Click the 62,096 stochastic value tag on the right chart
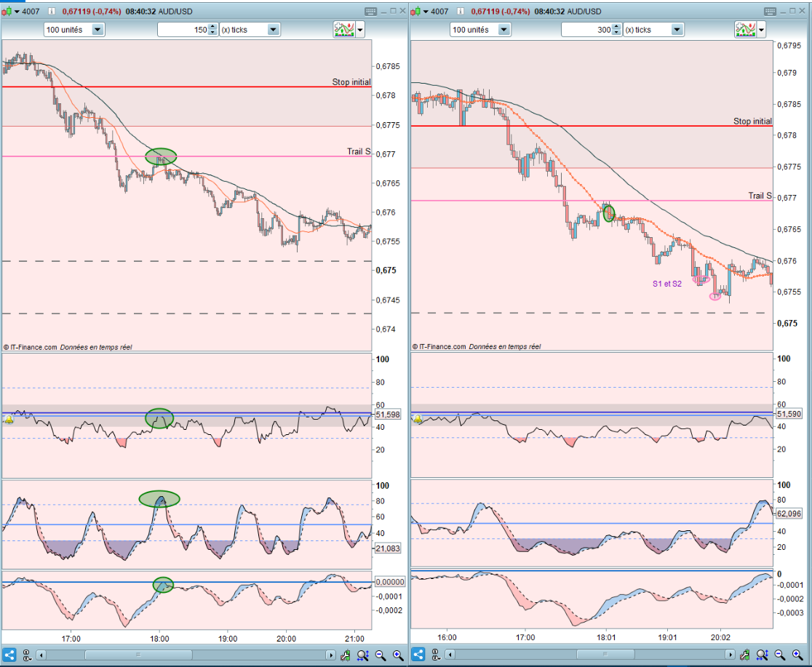Image resolution: width=812 pixels, height=667 pixels. (789, 514)
